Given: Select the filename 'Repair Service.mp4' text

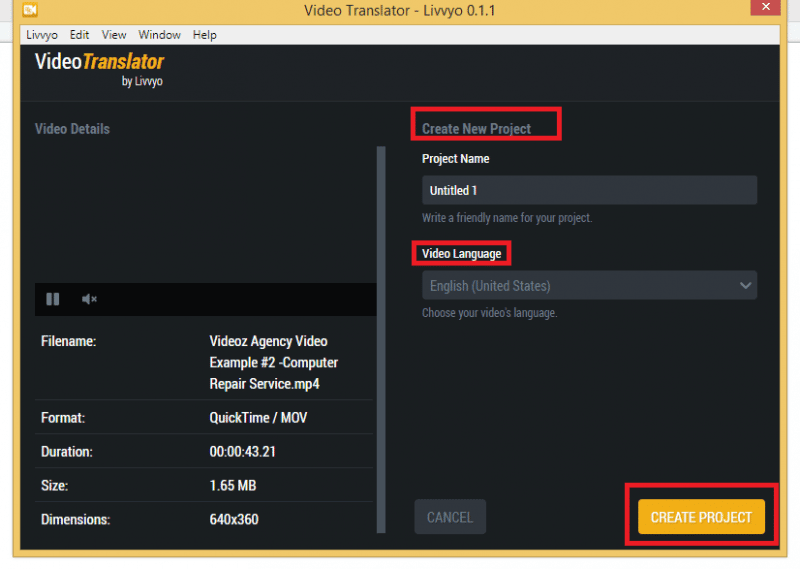Looking at the screenshot, I should 264,384.
